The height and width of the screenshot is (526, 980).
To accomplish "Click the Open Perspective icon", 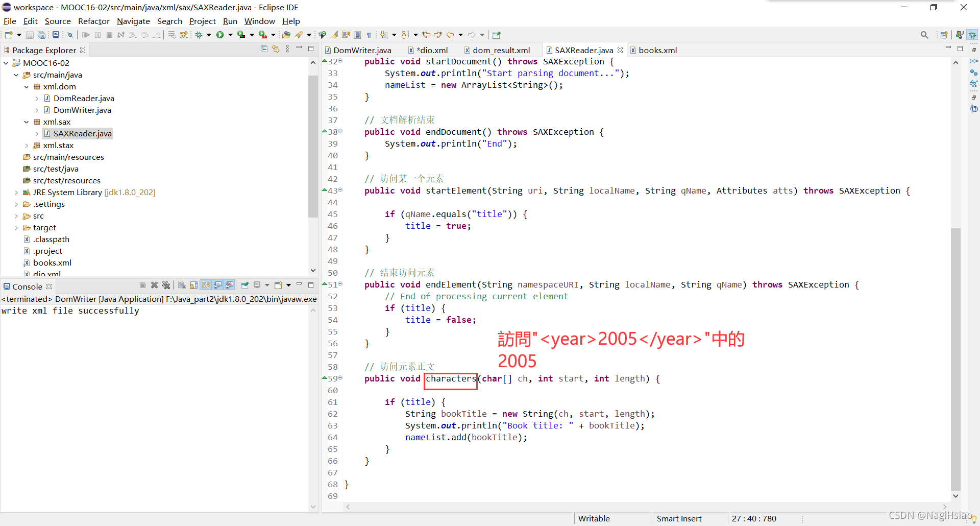I will click(944, 35).
